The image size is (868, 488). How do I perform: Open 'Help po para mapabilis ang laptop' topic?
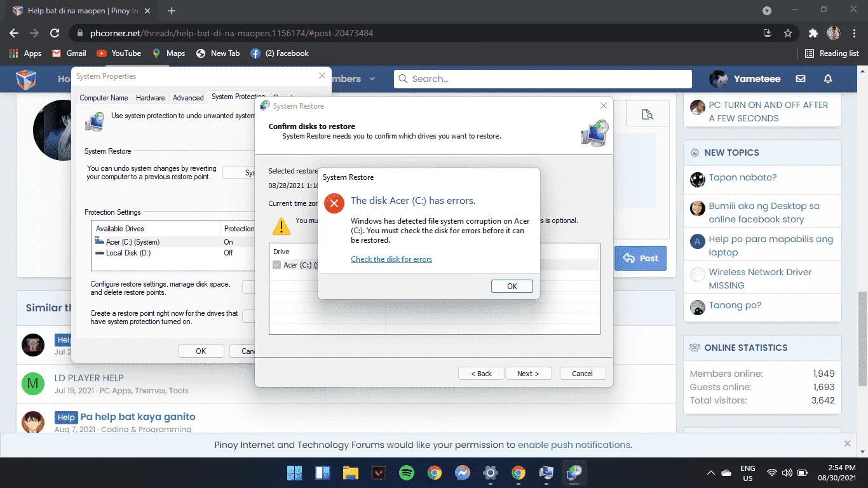tap(771, 245)
